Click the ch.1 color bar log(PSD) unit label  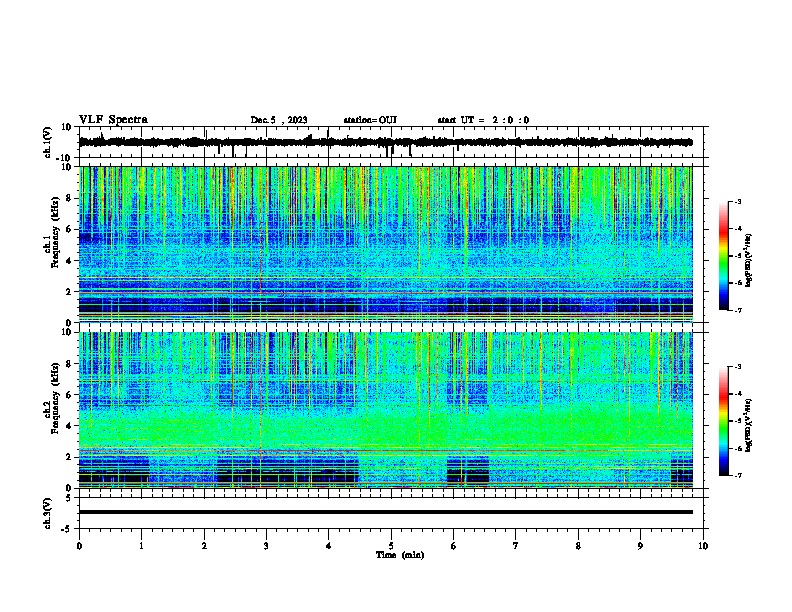[x=749, y=260]
